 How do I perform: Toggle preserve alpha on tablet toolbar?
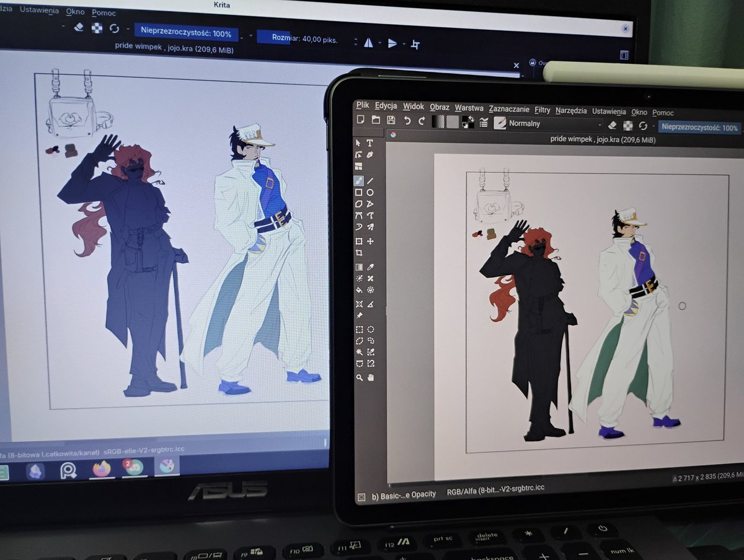point(627,126)
